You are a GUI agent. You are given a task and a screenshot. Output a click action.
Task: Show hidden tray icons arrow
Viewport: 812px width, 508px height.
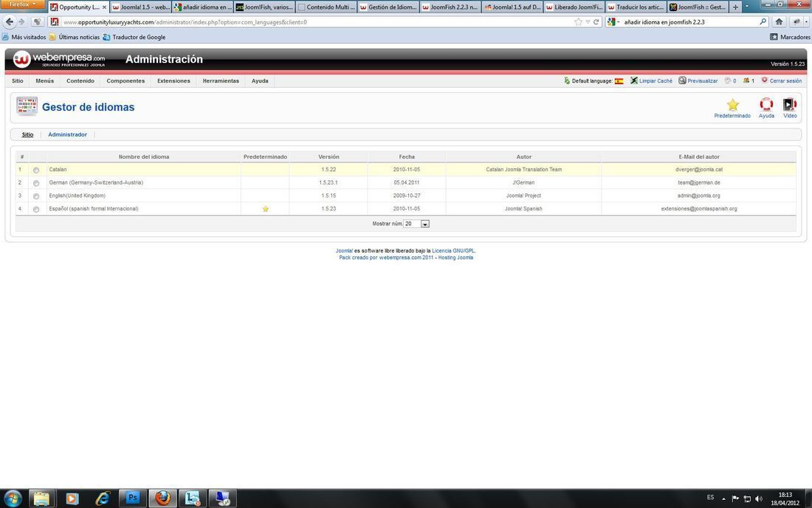723,498
